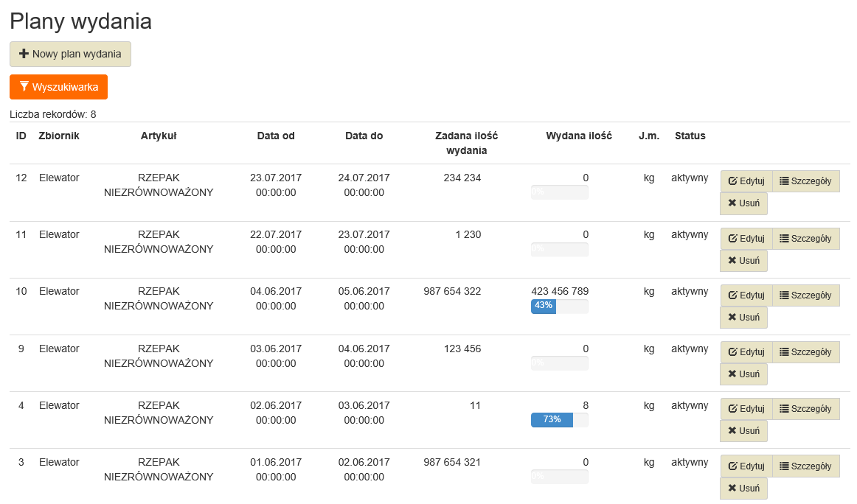The image size is (857, 504).
Task: Click the Zadana ilość wydania column header
Action: [466, 143]
